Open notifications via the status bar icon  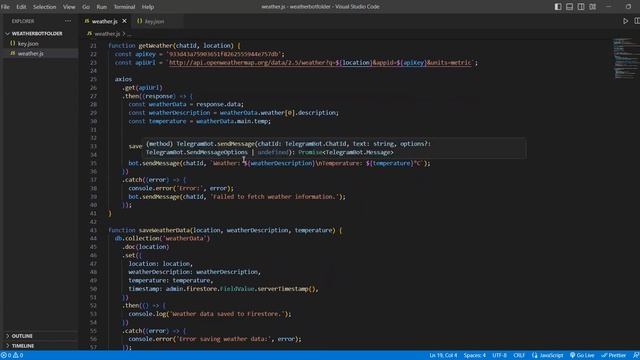[x=636, y=356]
